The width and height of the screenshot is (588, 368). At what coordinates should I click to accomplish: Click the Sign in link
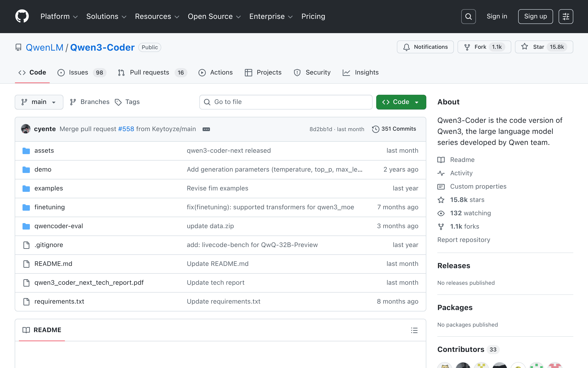click(497, 16)
